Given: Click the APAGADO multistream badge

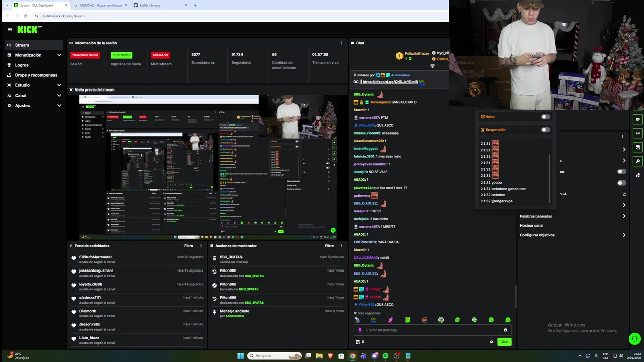Looking at the screenshot, I should [x=160, y=55].
